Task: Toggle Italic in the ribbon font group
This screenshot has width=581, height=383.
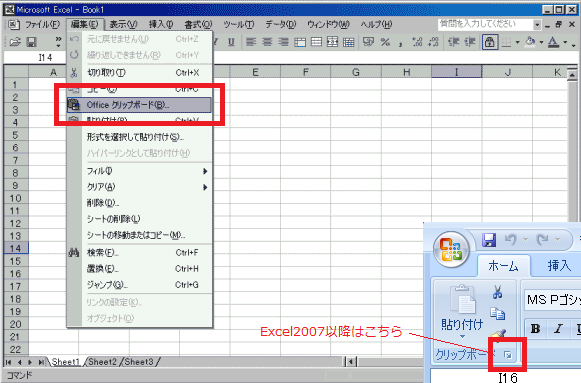Action: (x=558, y=329)
